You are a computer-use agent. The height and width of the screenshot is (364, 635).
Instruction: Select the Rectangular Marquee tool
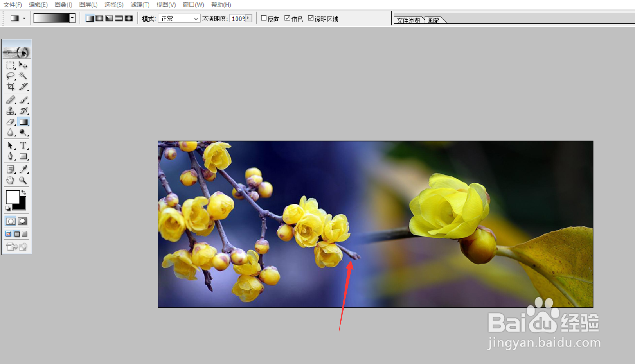click(x=11, y=65)
